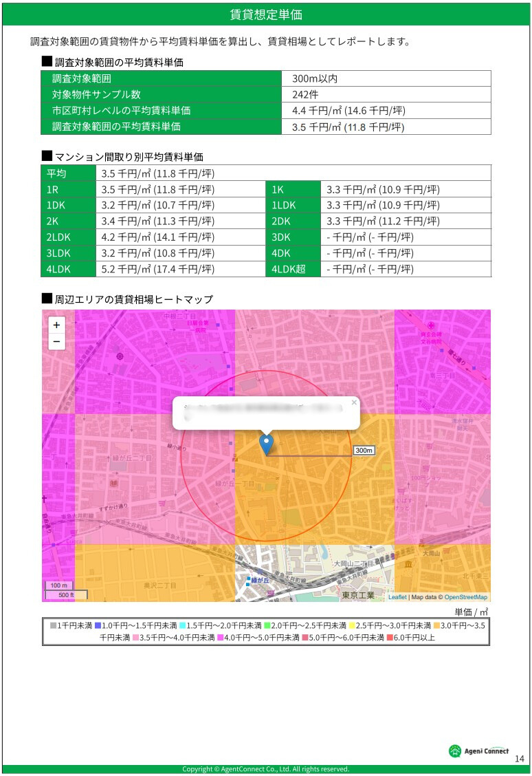The width and height of the screenshot is (532, 776).
Task: Click the magenta 4.0千円〜5.0千円未満 legend swatch
Action: pyautogui.click(x=220, y=638)
